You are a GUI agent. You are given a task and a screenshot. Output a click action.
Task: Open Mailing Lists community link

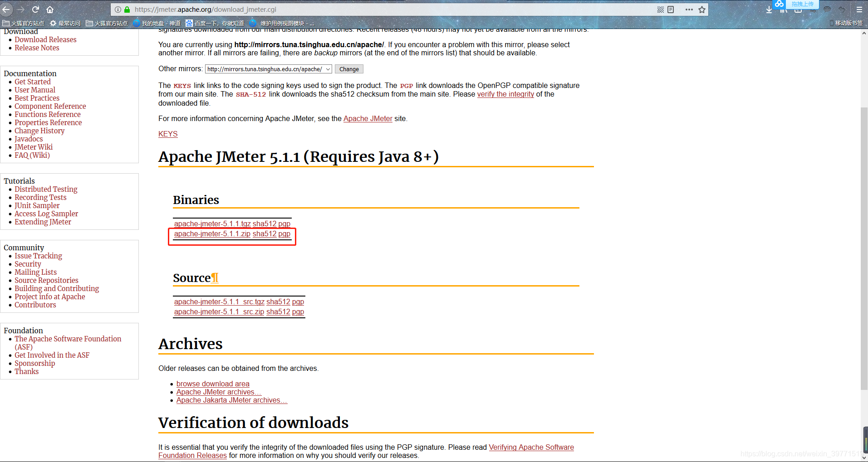pyautogui.click(x=35, y=272)
